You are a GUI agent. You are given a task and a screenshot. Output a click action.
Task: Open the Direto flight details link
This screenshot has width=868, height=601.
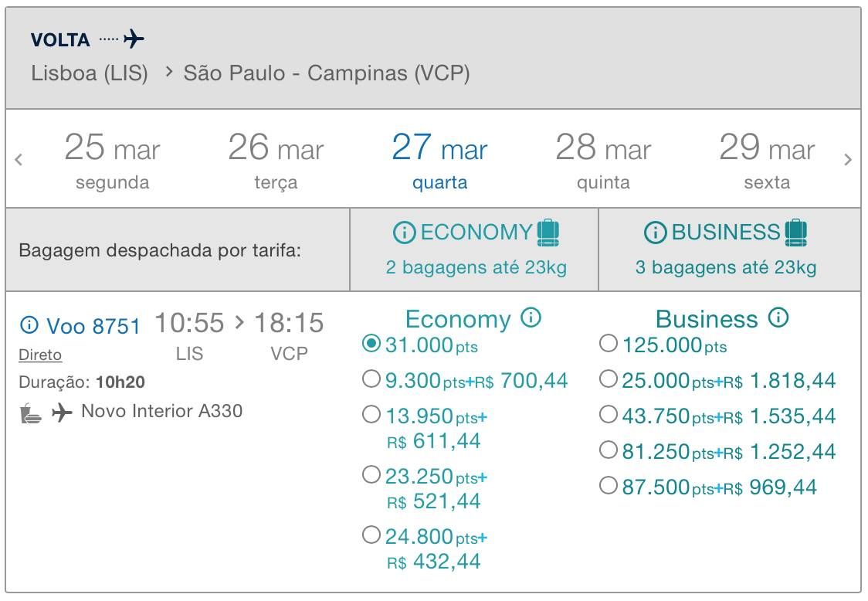click(40, 355)
